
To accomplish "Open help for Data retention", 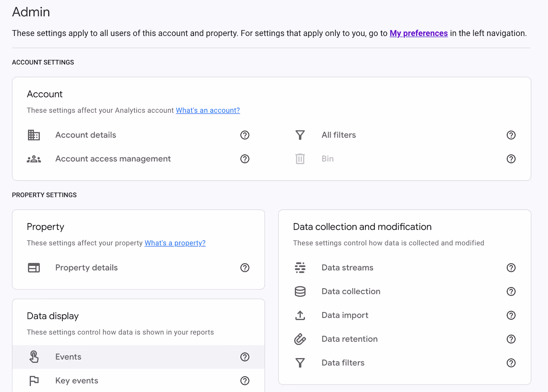I will coord(511,339).
